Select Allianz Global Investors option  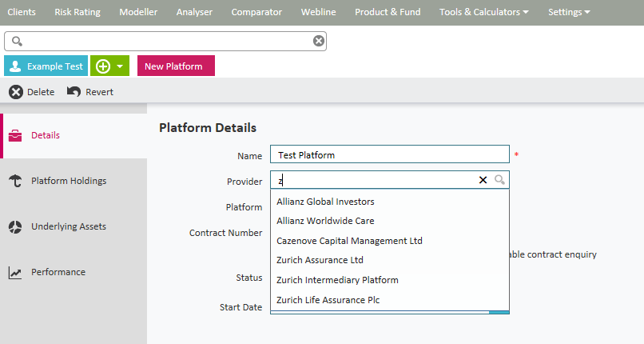pos(325,202)
